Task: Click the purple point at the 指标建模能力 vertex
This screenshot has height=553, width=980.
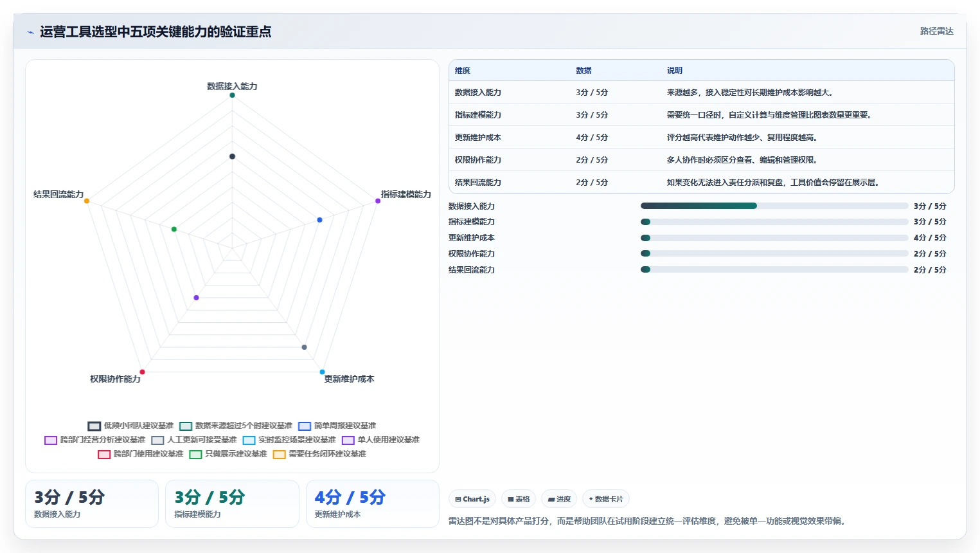Action: tap(378, 201)
